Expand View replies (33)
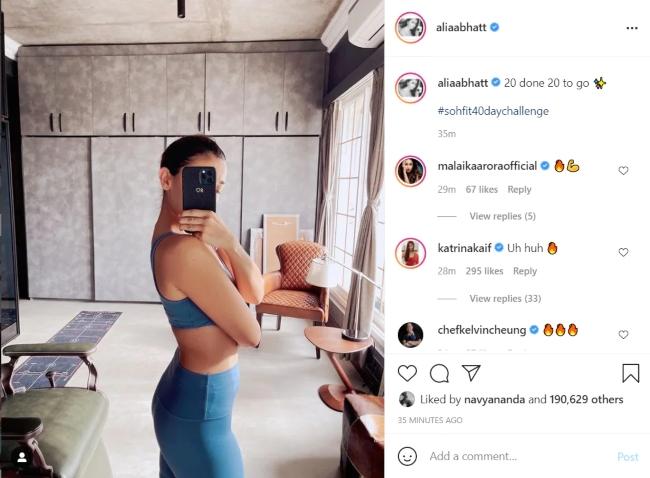This screenshot has width=650, height=478. (505, 298)
